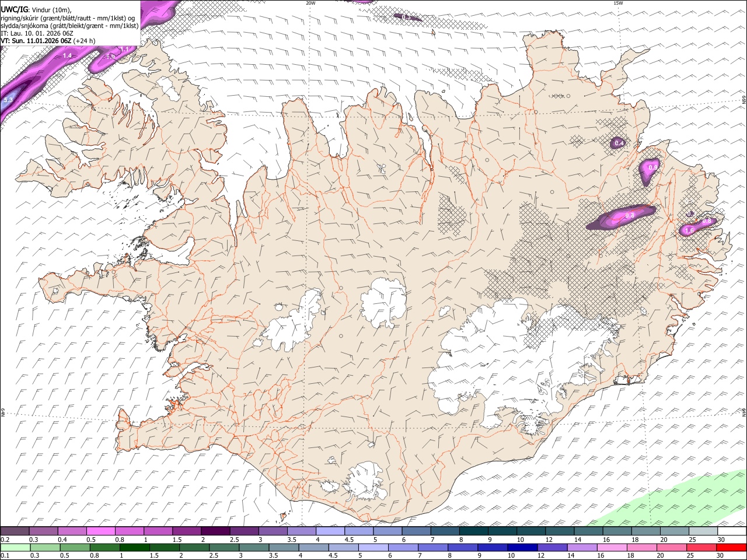This screenshot has height=560, width=747.
Task: Click the bottom-row purple swatch between 12 and 14
Action: pyautogui.click(x=552, y=547)
